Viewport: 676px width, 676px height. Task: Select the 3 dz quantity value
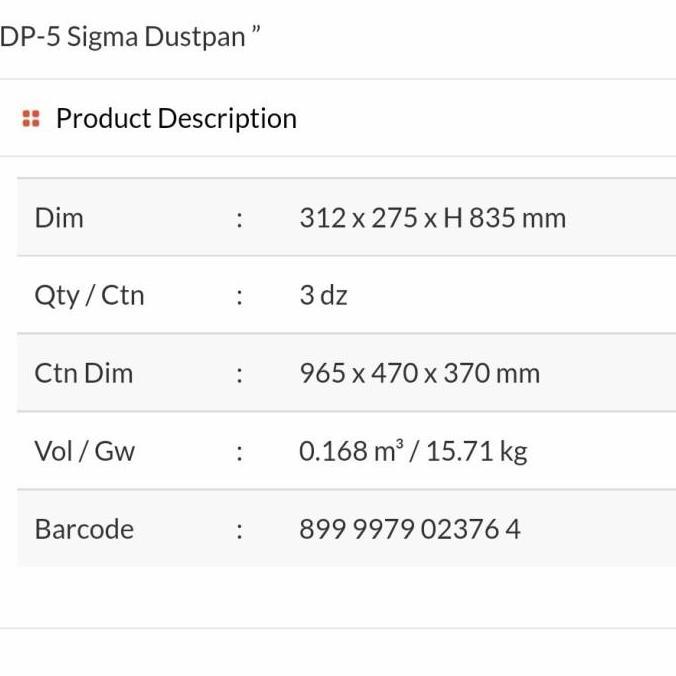coord(323,296)
